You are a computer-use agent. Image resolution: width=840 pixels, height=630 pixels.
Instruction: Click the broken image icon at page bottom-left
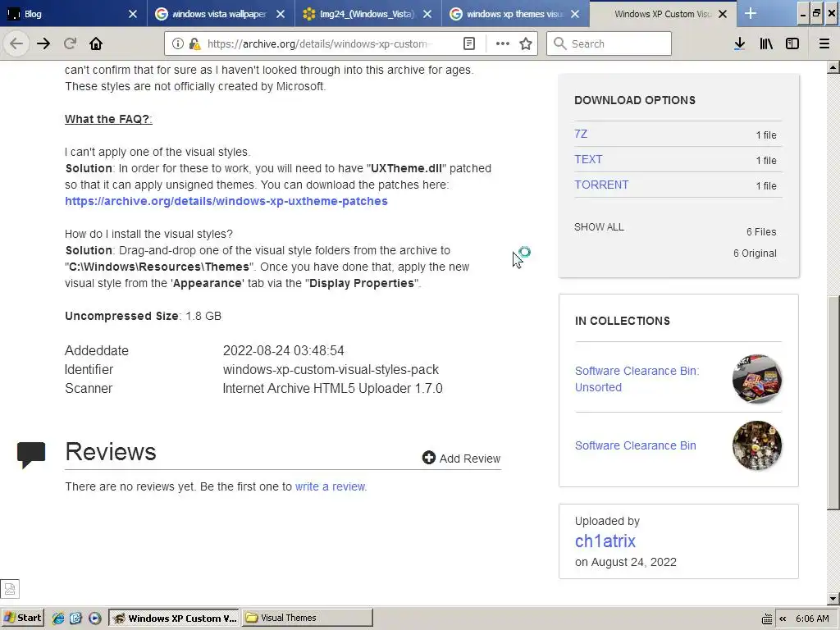pos(10,589)
